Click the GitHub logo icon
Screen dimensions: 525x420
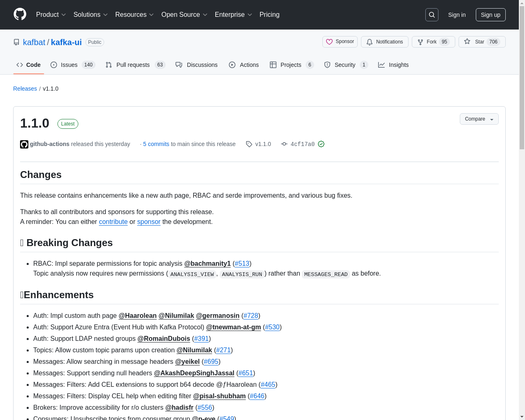pos(20,14)
